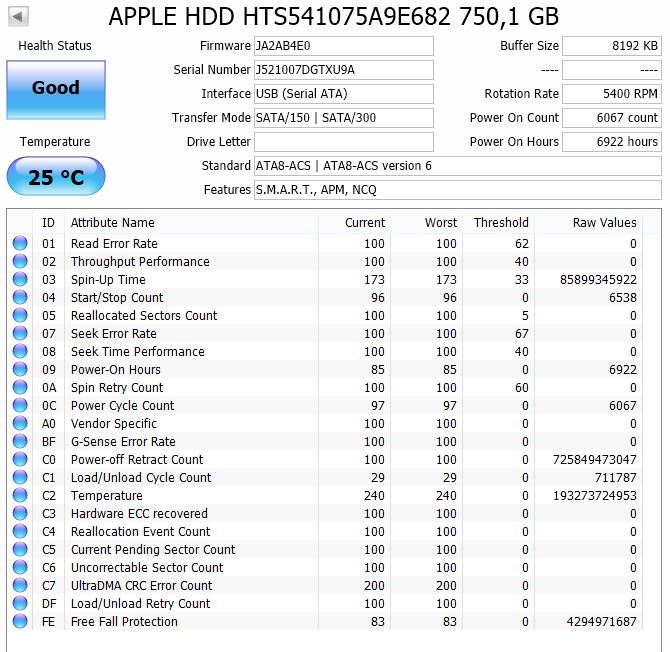Click the status icon for Start/Stop Count
670x652 pixels.
click(x=20, y=297)
